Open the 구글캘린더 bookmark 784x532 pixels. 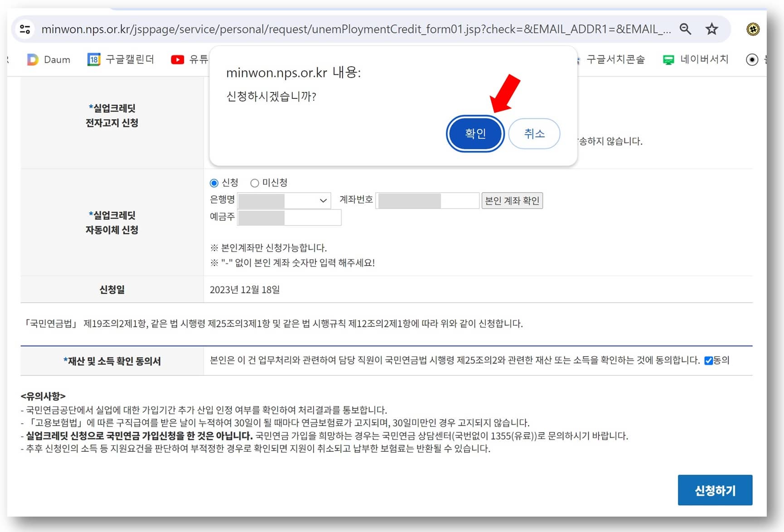click(x=121, y=59)
